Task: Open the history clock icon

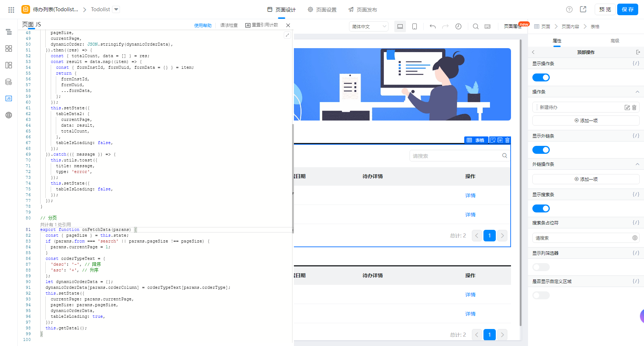Action: [x=458, y=26]
